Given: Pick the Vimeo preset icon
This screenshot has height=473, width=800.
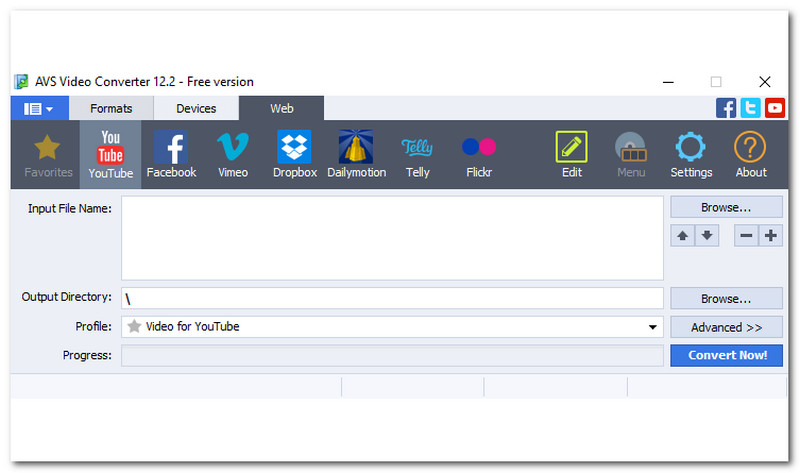Looking at the screenshot, I should (x=233, y=155).
